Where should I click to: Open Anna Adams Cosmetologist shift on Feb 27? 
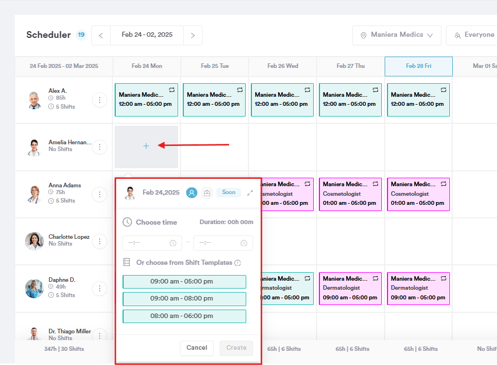click(x=350, y=194)
